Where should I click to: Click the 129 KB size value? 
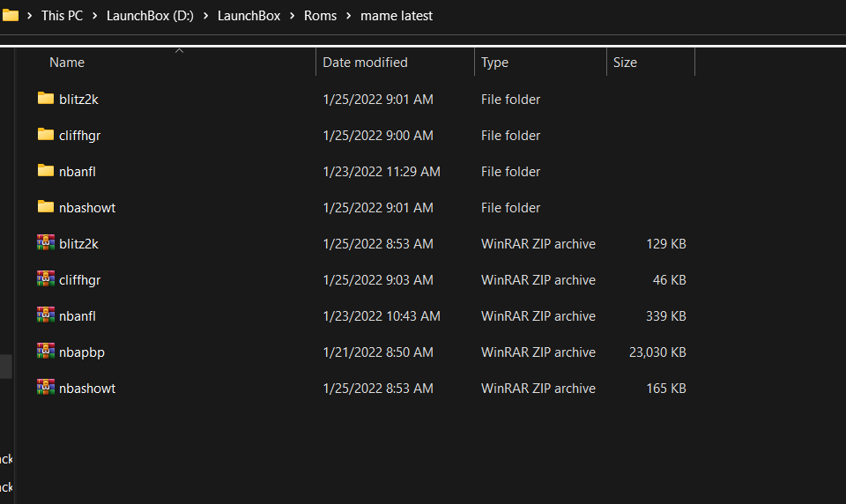(666, 244)
